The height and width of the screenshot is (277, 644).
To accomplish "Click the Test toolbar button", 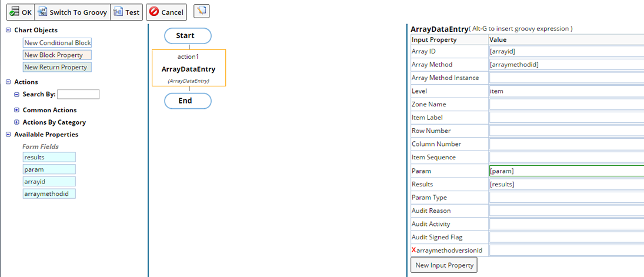I will click(x=126, y=12).
